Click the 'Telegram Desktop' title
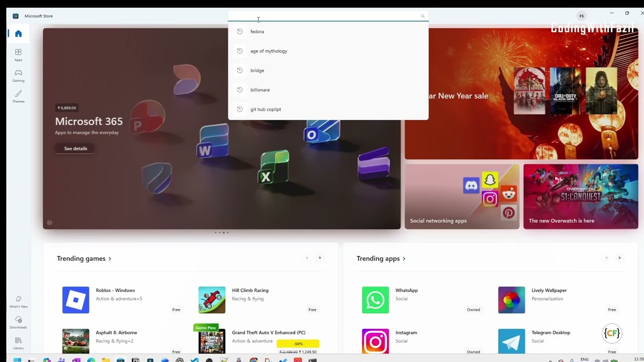 (x=551, y=332)
